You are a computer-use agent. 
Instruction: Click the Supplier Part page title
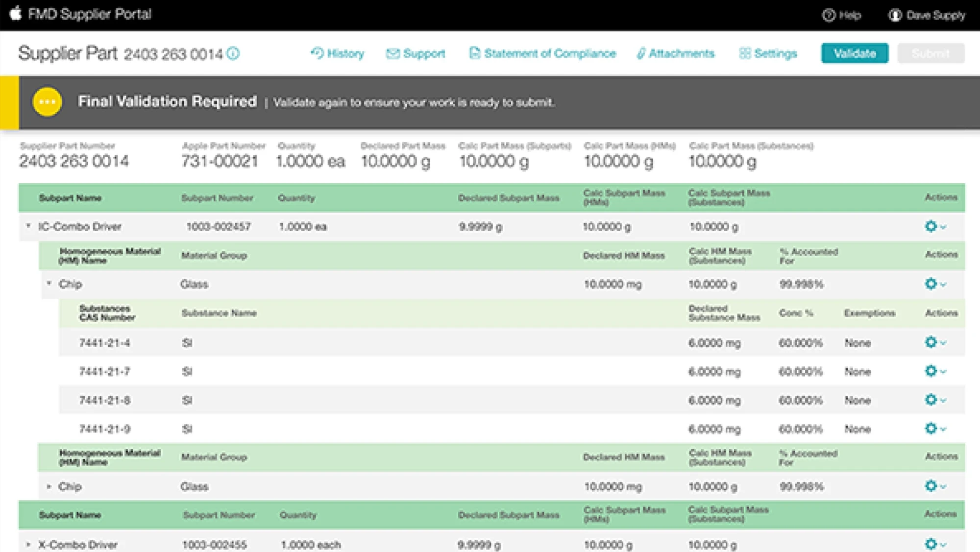point(68,53)
